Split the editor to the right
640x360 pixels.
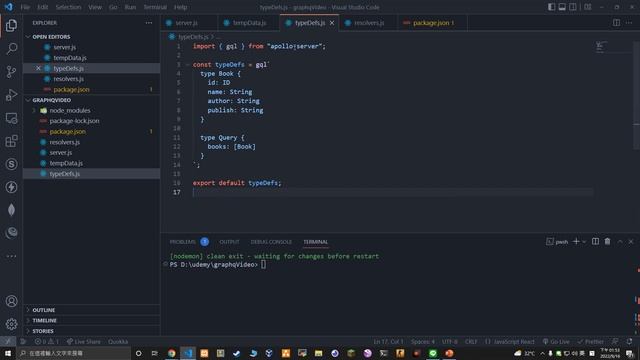coord(616,23)
